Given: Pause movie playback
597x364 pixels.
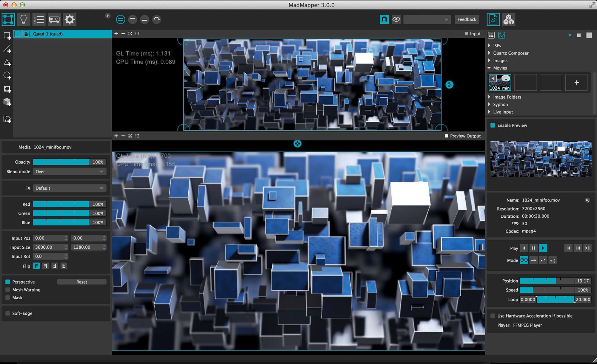Looking at the screenshot, I should coord(533,248).
